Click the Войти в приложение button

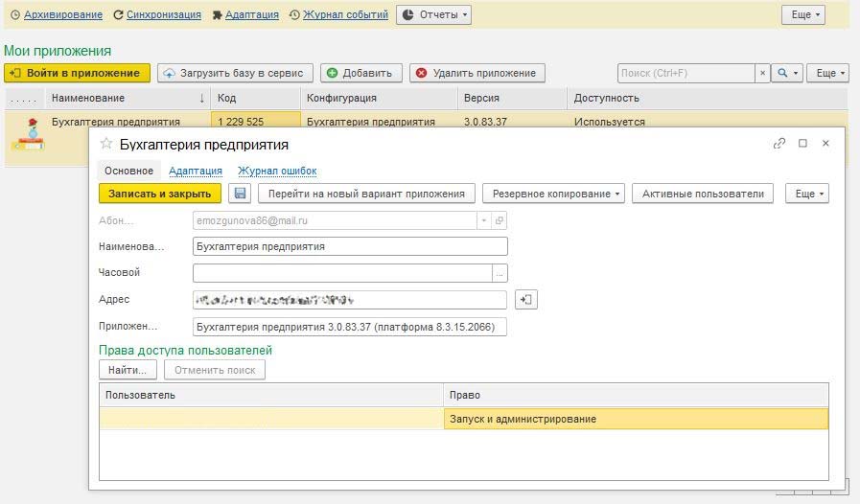click(78, 74)
